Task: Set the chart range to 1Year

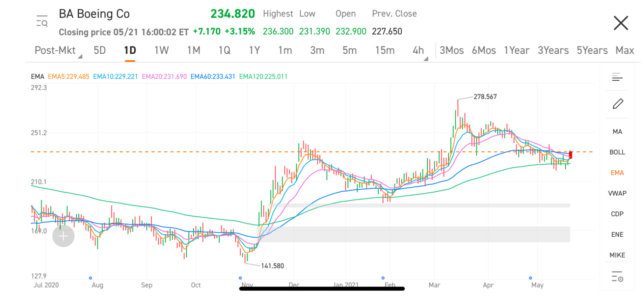Action: [516, 50]
